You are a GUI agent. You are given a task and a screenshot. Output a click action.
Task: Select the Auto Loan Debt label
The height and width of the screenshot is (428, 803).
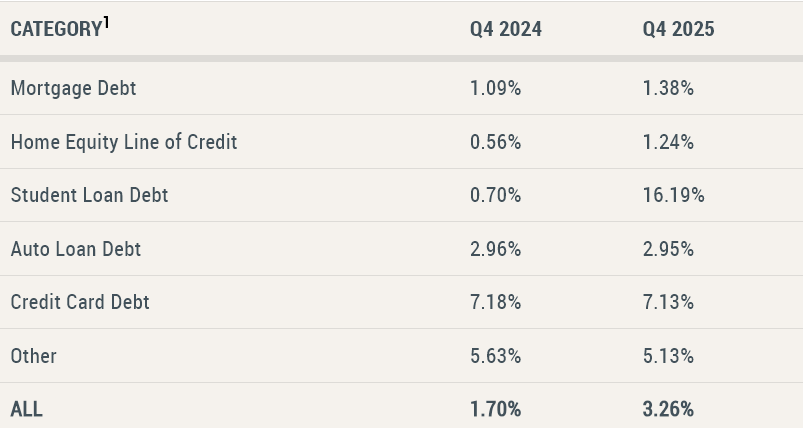[76, 249]
